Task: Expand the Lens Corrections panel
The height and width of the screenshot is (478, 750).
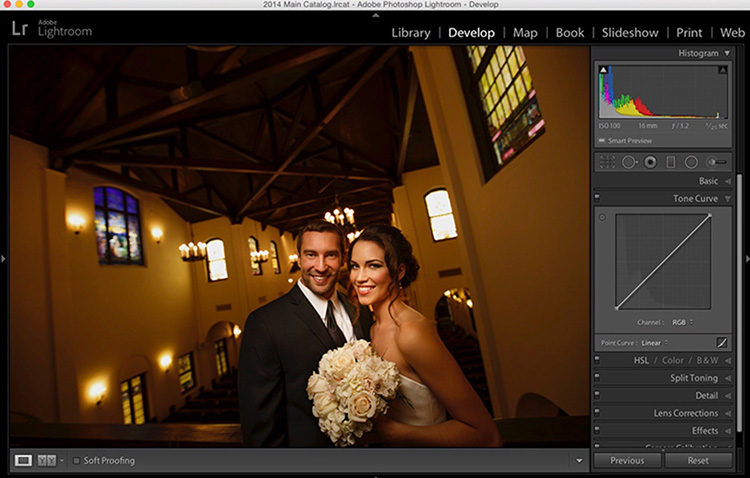Action: (x=728, y=413)
